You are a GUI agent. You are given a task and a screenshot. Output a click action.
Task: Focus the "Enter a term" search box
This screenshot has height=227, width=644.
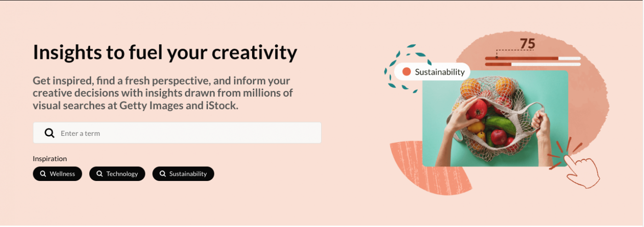(184, 133)
